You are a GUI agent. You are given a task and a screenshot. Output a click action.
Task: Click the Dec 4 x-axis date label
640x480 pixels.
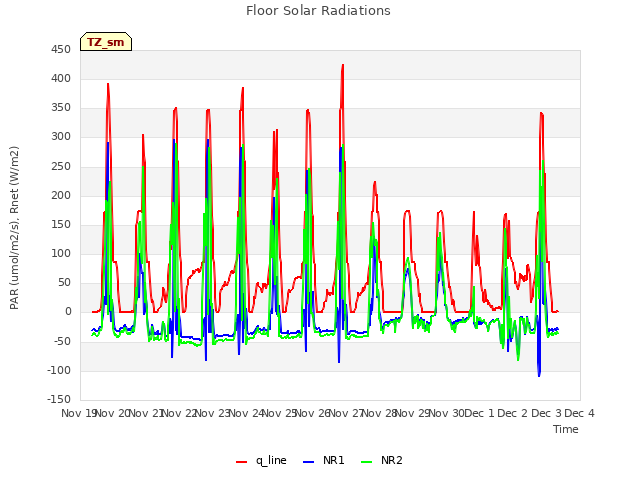pyautogui.click(x=579, y=413)
